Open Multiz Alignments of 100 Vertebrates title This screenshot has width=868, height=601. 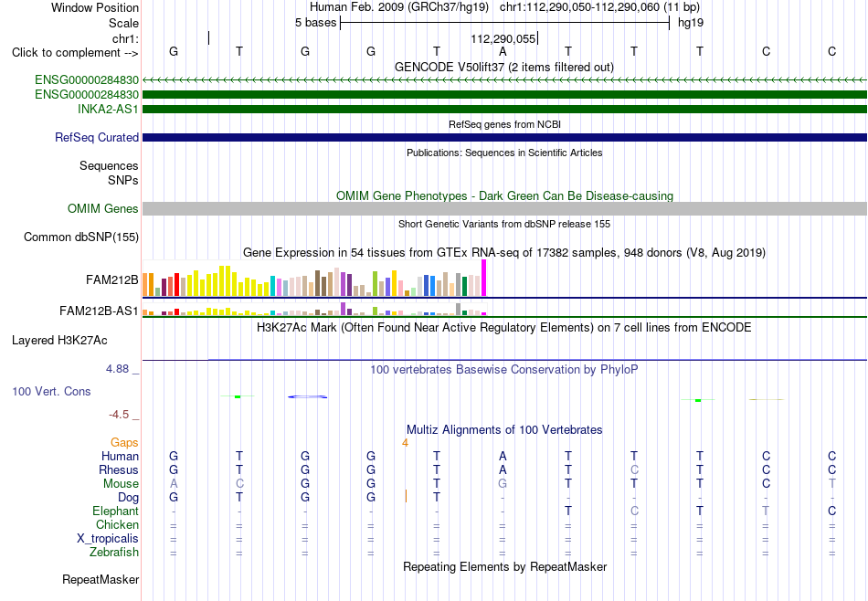point(504,429)
